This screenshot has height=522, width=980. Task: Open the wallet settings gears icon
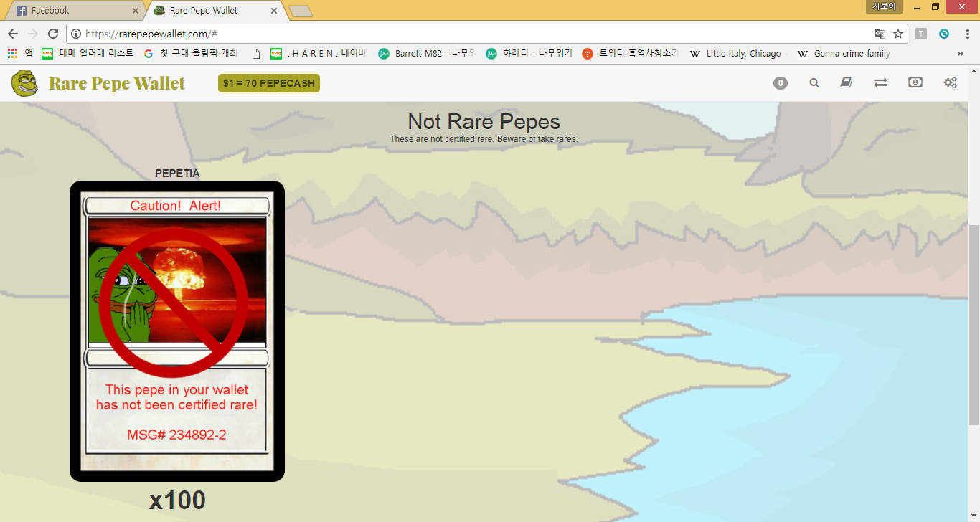pyautogui.click(x=950, y=83)
